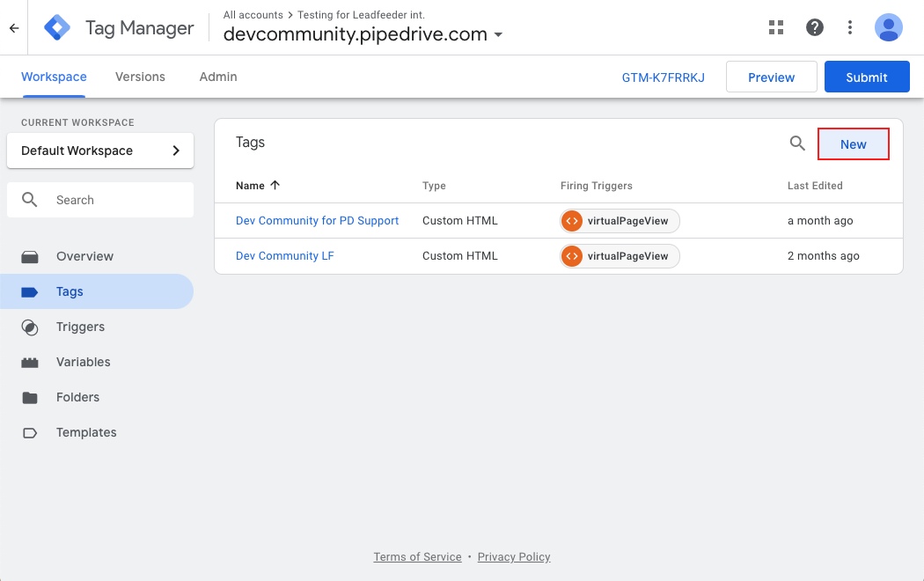Open the three-dot more options menu
Viewport: 924px width, 581px height.
850,27
